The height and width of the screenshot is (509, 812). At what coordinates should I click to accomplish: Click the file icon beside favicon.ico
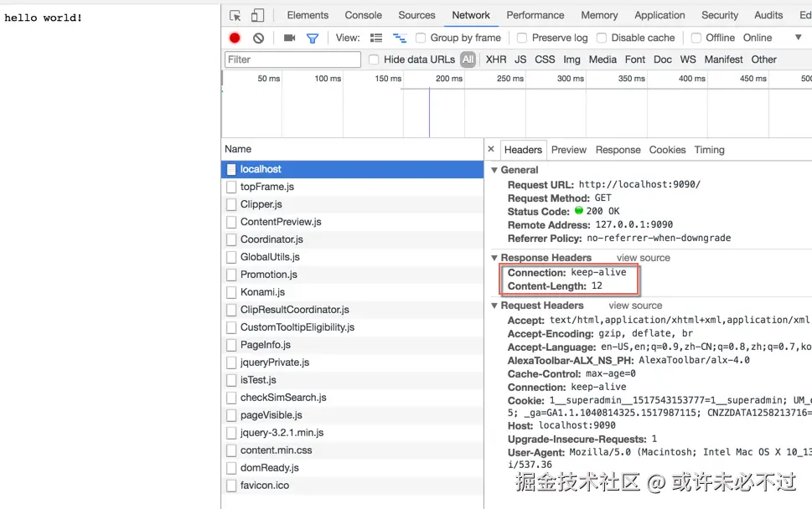point(231,486)
